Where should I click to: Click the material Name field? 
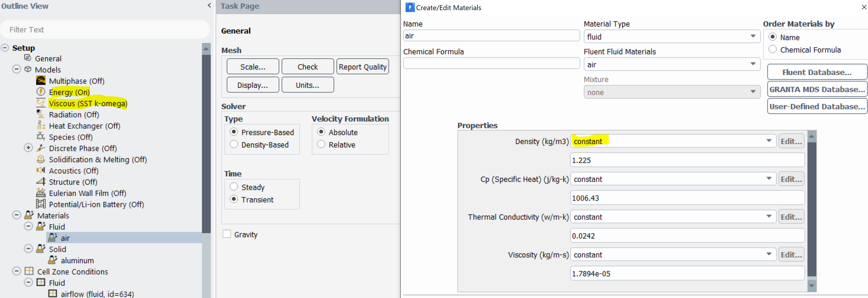coord(491,35)
